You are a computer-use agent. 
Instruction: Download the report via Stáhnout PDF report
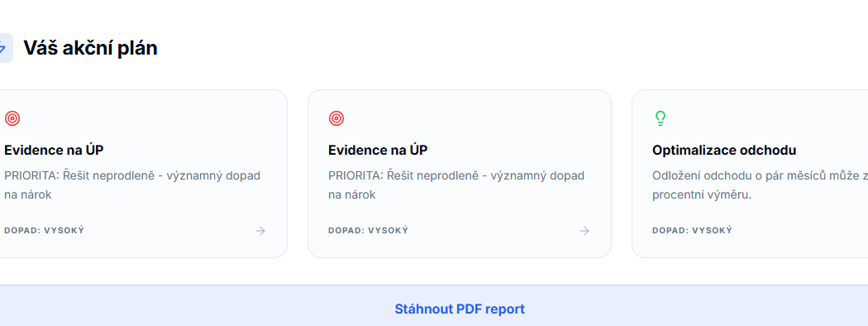tap(460, 309)
